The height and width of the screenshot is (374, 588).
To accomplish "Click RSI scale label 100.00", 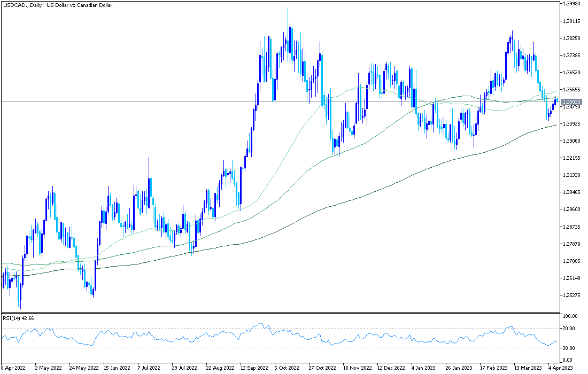I will (x=570, y=316).
